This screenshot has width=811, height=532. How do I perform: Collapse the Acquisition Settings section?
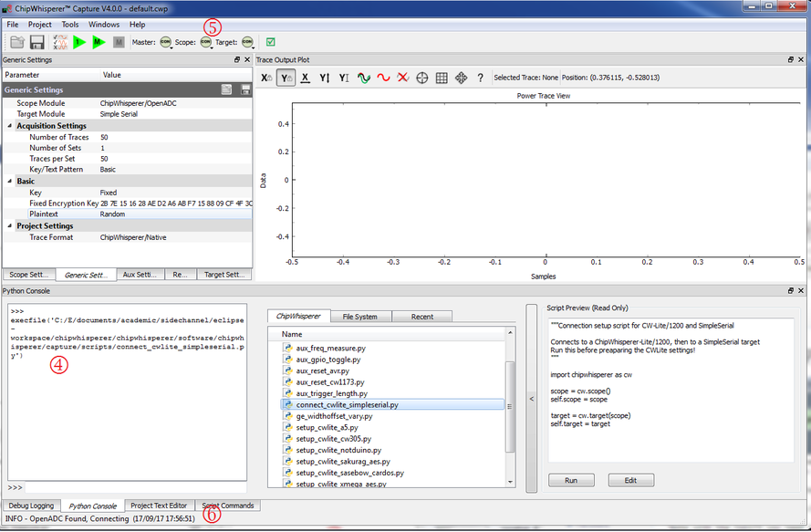point(8,125)
